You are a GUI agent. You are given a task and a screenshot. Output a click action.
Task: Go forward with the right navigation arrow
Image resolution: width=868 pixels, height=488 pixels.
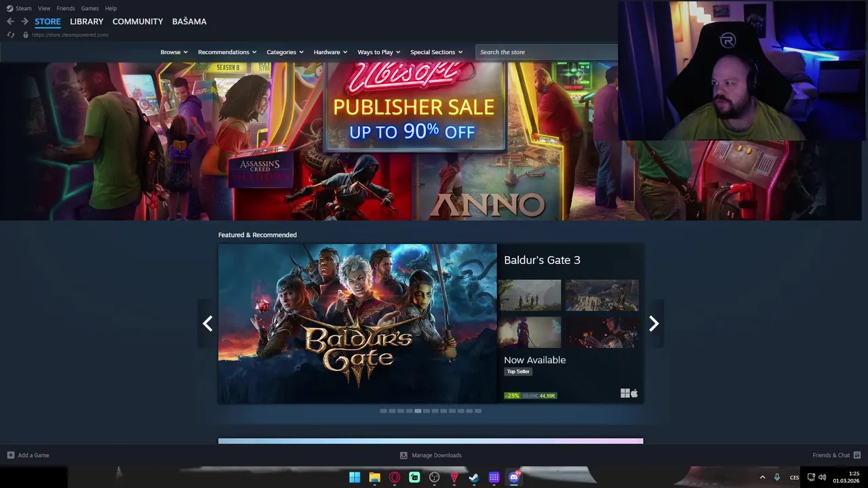tap(24, 22)
